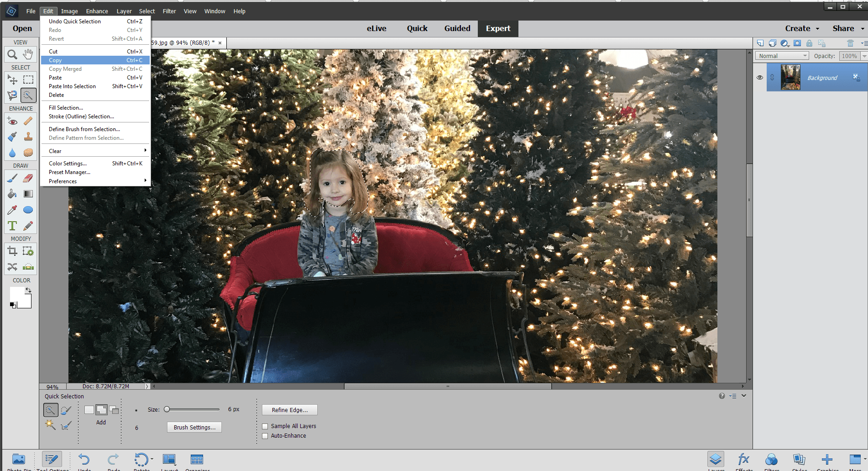Viewport: 868px width, 471px height.
Task: Select the Spot Healing bandage tool
Action: (x=28, y=121)
